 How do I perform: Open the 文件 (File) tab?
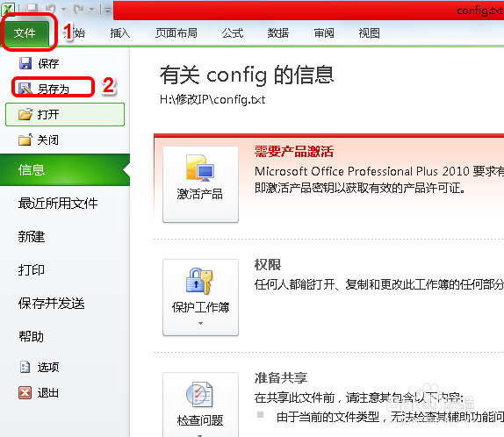(25, 32)
